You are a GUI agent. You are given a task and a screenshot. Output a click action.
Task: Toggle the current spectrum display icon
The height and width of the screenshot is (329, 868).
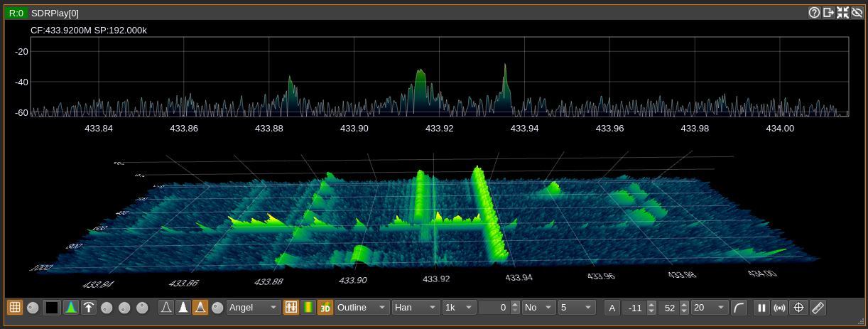[x=70, y=308]
